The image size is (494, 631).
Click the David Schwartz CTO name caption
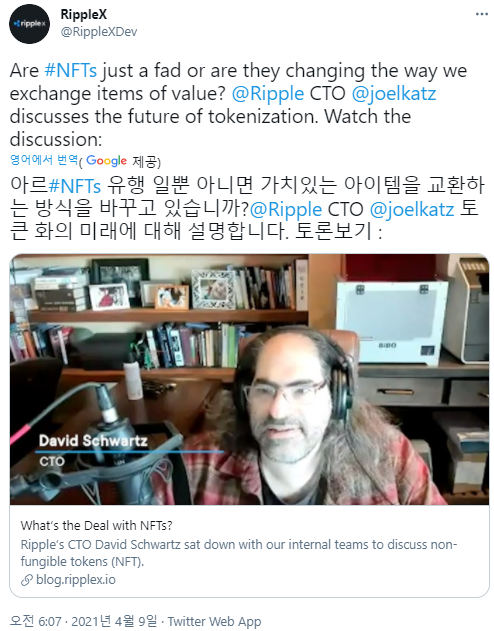click(x=93, y=450)
